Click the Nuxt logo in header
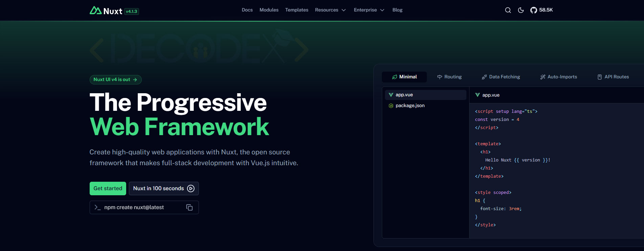 [x=106, y=11]
